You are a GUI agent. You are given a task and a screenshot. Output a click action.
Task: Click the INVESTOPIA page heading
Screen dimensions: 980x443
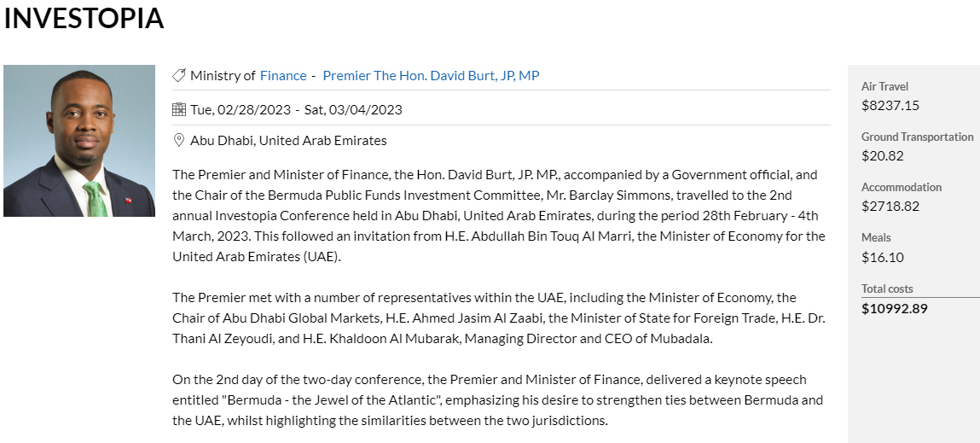click(84, 19)
